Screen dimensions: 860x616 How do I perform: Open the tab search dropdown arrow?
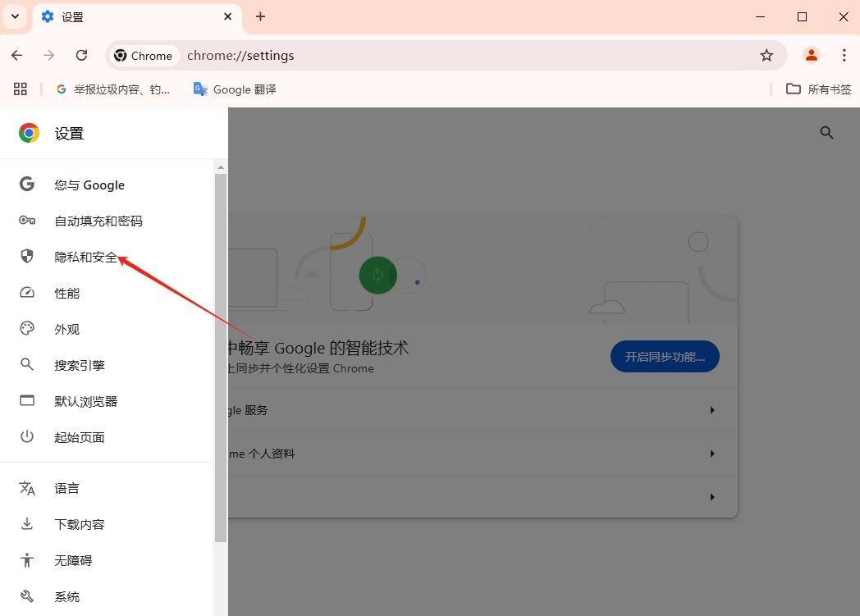click(x=16, y=16)
